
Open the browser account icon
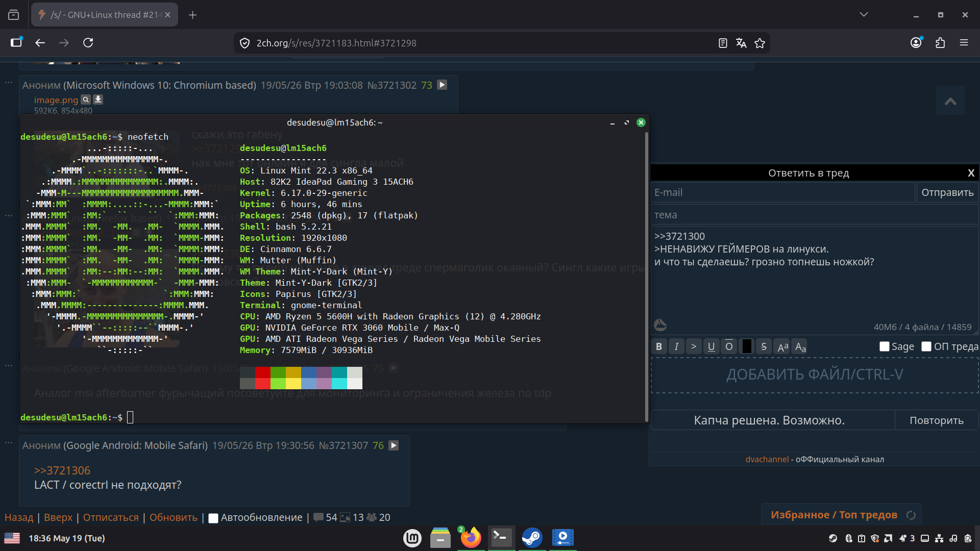click(x=916, y=43)
